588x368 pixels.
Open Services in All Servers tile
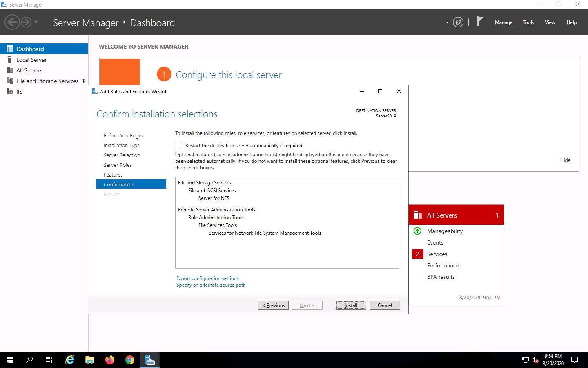point(437,254)
